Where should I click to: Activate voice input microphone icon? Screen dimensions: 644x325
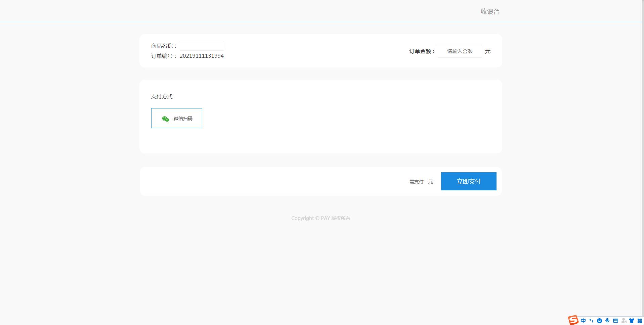coord(607,321)
